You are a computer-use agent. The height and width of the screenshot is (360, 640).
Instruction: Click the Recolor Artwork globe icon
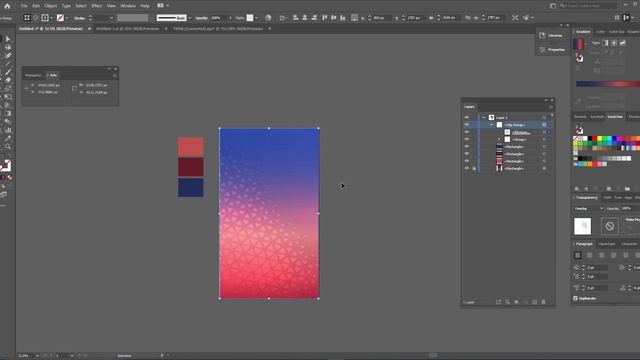tap(268, 18)
